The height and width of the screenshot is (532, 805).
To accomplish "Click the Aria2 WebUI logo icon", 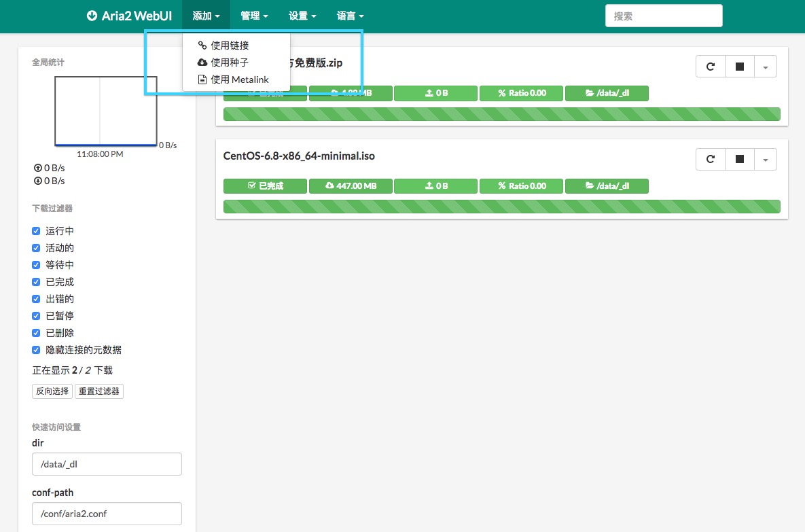I will tap(92, 16).
